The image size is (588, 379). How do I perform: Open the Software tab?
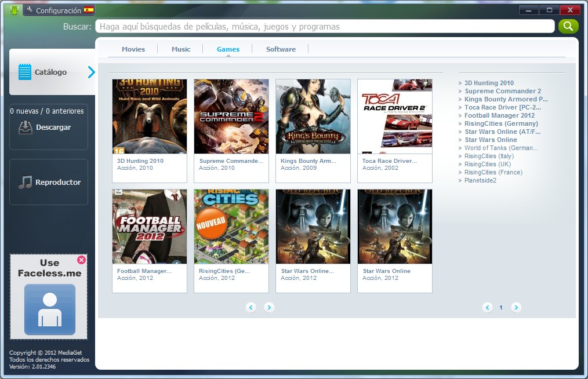pos(281,49)
